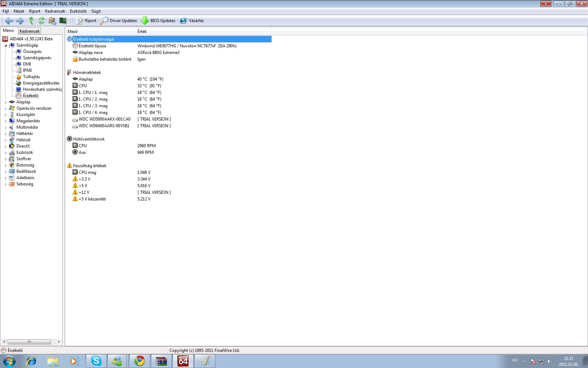Image resolution: width=588 pixels, height=368 pixels.
Task: Click the Mező column header
Action: coord(100,32)
